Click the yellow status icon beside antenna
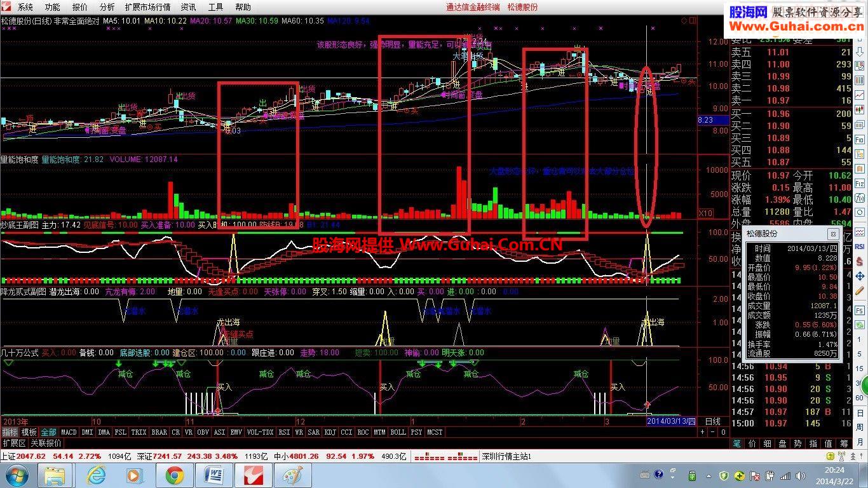The height and width of the screenshot is (488, 868). click(x=830, y=456)
